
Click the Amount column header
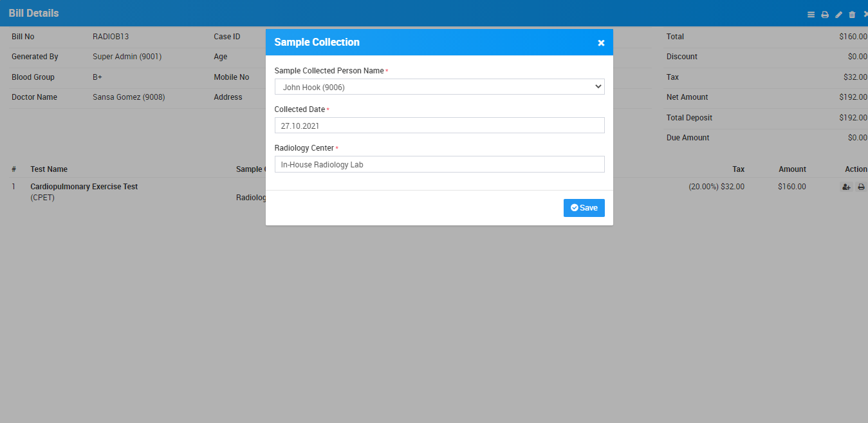click(x=792, y=169)
